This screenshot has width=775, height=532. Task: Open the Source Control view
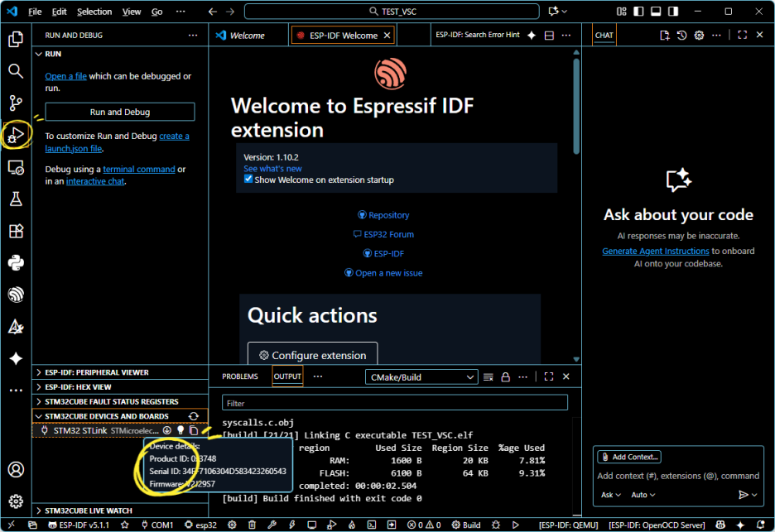pyautogui.click(x=16, y=103)
